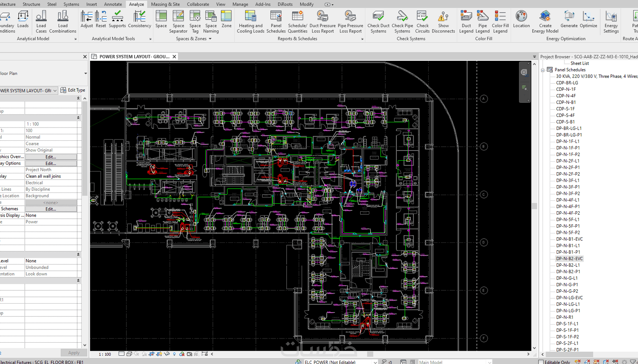Image resolution: width=638 pixels, height=364 pixels.
Task: Select the Zone tool
Action: tap(226, 19)
